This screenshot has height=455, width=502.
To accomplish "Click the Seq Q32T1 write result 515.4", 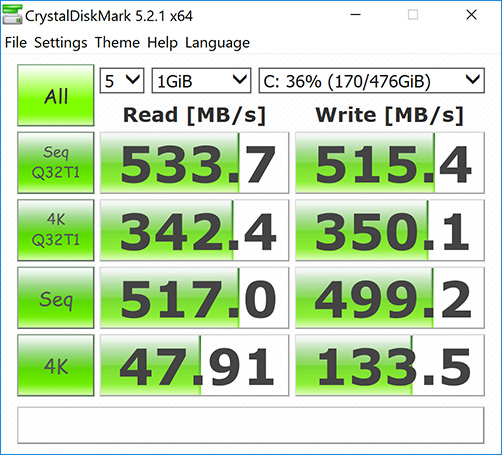I will tap(390, 163).
